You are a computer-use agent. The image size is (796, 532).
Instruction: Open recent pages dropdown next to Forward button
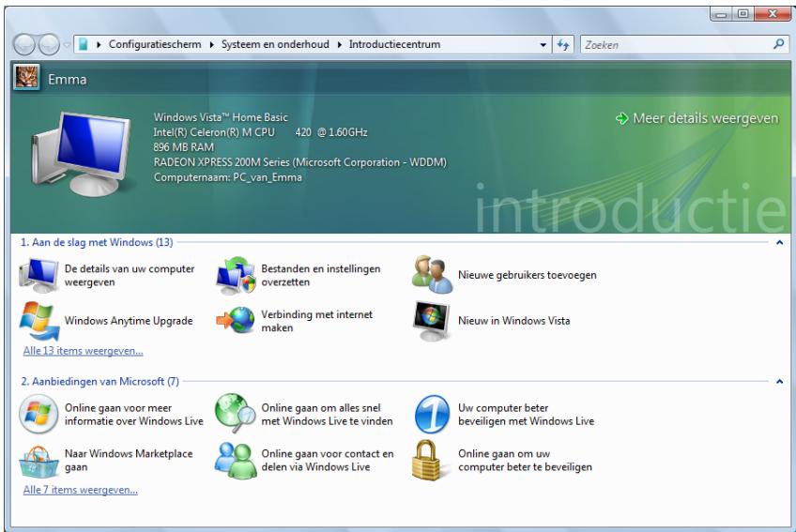tap(67, 45)
